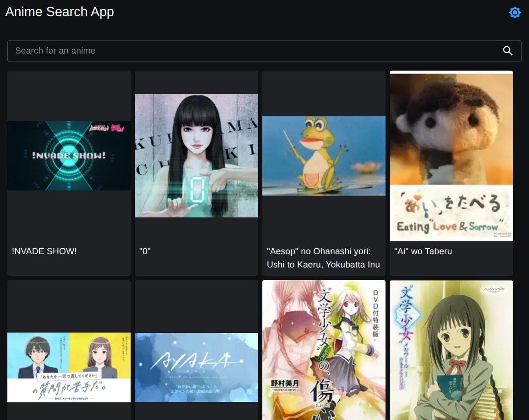
Task: Click the "Ai" wo Taberu title label
Action: pyautogui.click(x=423, y=251)
